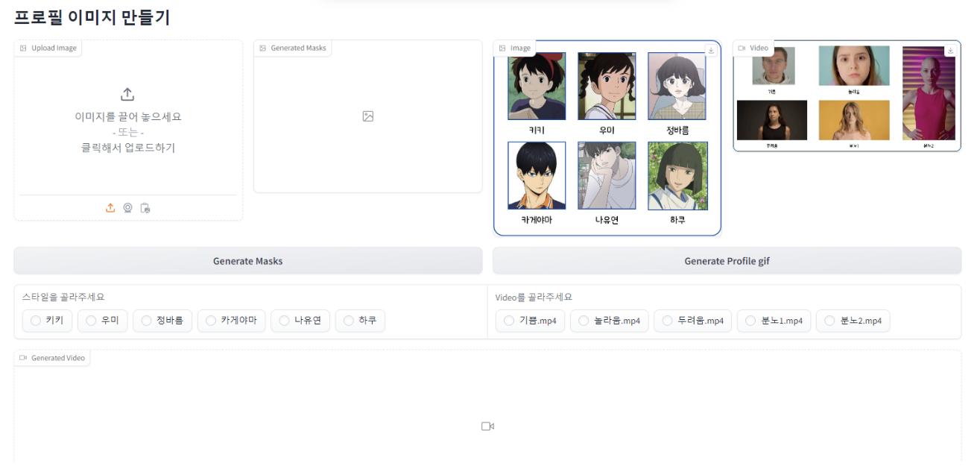Click the image placeholder icon in Generated Masks
This screenshot has width=980, height=475.
click(x=367, y=116)
